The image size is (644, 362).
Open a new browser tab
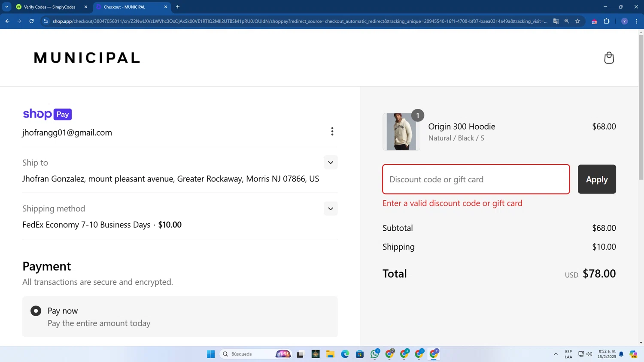pyautogui.click(x=178, y=7)
